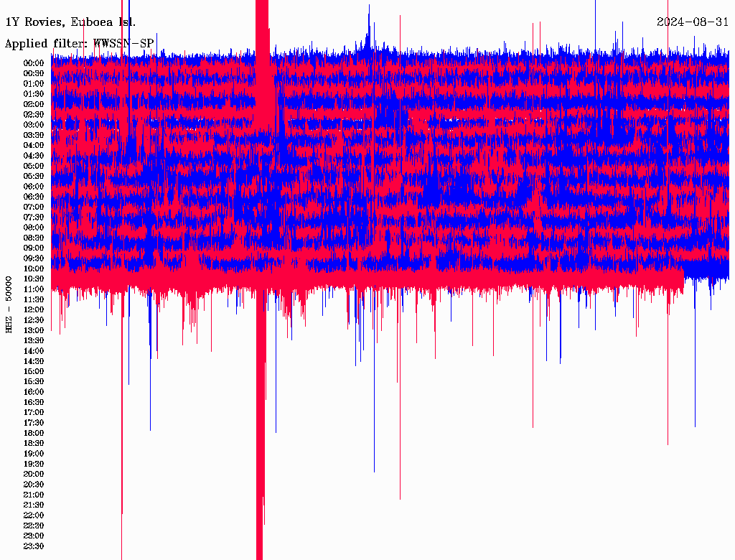Image resolution: width=735 pixels, height=560 pixels.
Task: Select the 09:30 time label
Action: click(x=34, y=258)
